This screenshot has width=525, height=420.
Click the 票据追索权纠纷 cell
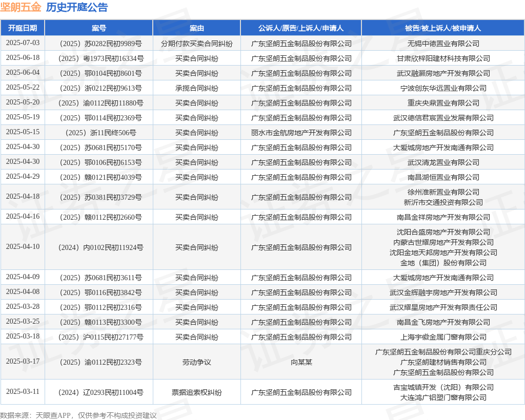pyautogui.click(x=196, y=392)
